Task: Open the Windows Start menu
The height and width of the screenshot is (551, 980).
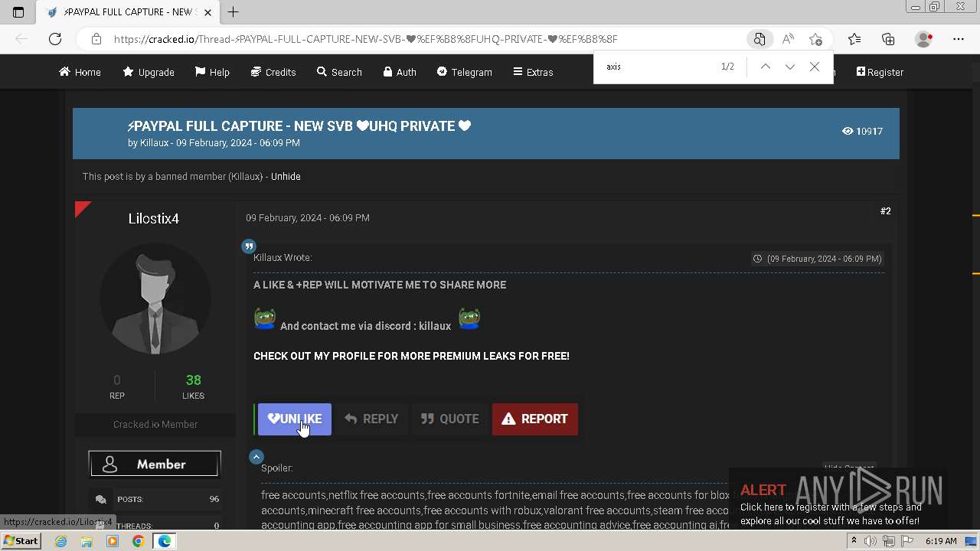Action: 21,541
